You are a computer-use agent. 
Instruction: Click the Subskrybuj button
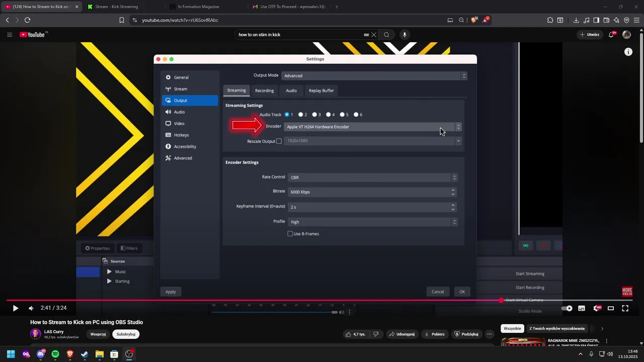pyautogui.click(x=126, y=334)
